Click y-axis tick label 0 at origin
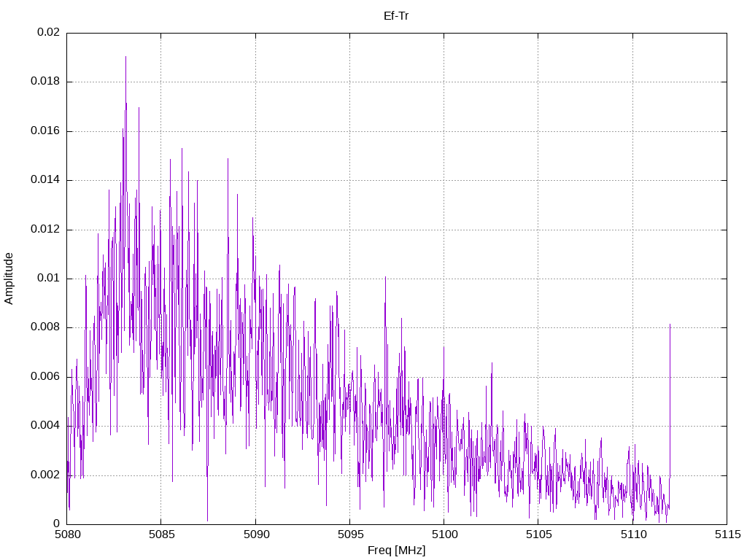 (57, 524)
